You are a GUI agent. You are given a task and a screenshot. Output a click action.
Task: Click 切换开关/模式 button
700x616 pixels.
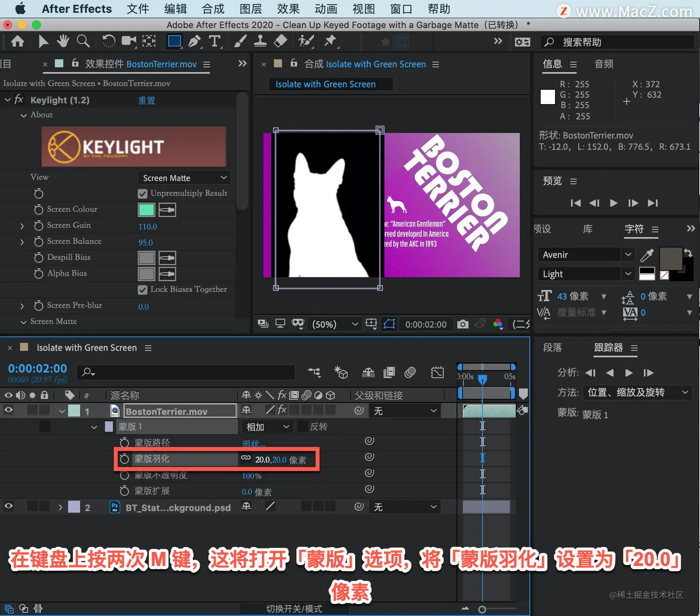(x=294, y=609)
